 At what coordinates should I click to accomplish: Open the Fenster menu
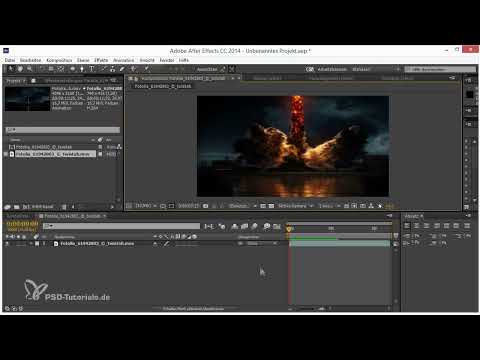tap(167, 60)
